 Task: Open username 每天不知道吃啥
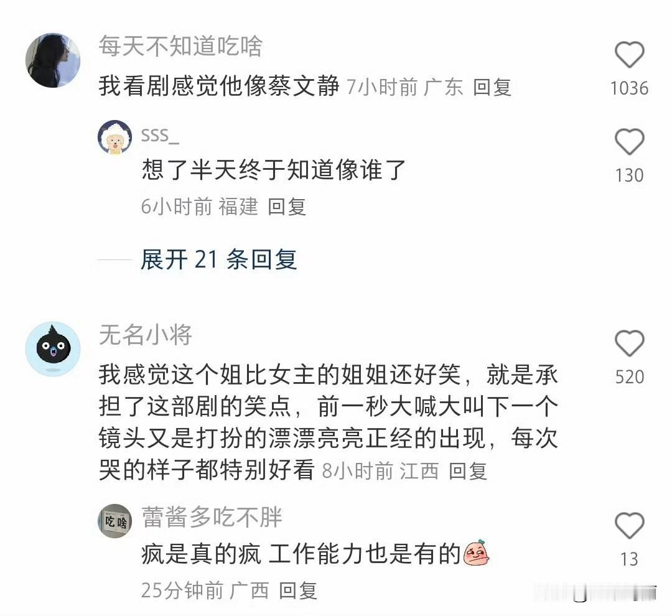click(x=180, y=46)
